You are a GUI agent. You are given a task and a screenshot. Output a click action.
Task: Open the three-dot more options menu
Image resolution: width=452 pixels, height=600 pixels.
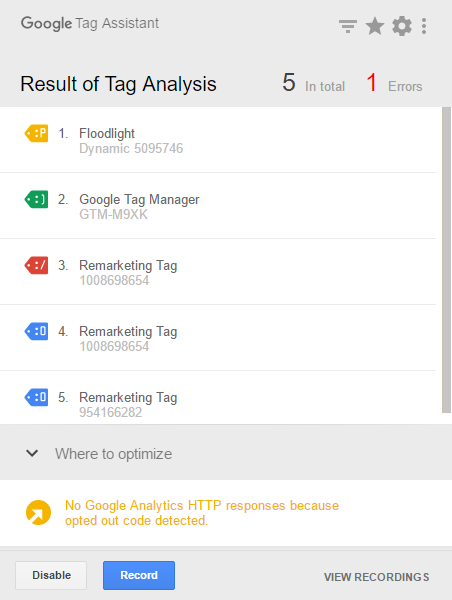pyautogui.click(x=424, y=26)
